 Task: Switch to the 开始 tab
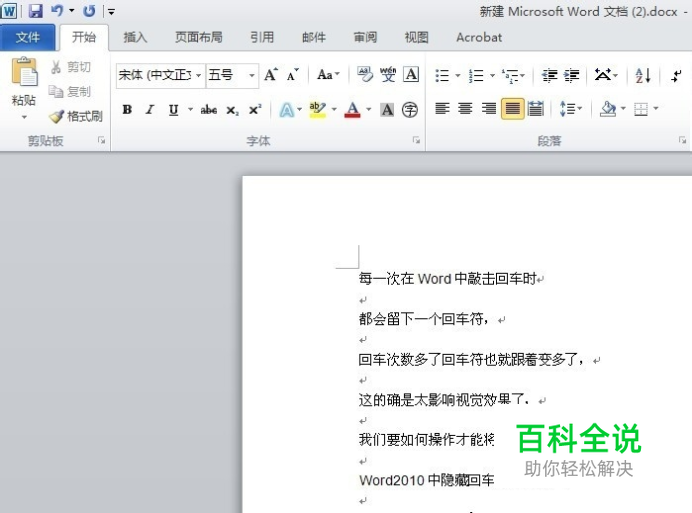point(84,38)
